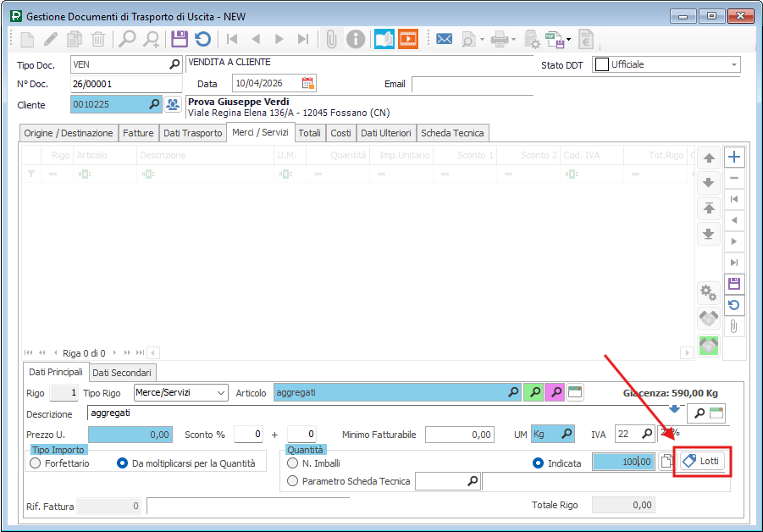Image resolution: width=763 pixels, height=532 pixels.
Task: Click the green magnifier next to Articolo
Action: coord(534,392)
